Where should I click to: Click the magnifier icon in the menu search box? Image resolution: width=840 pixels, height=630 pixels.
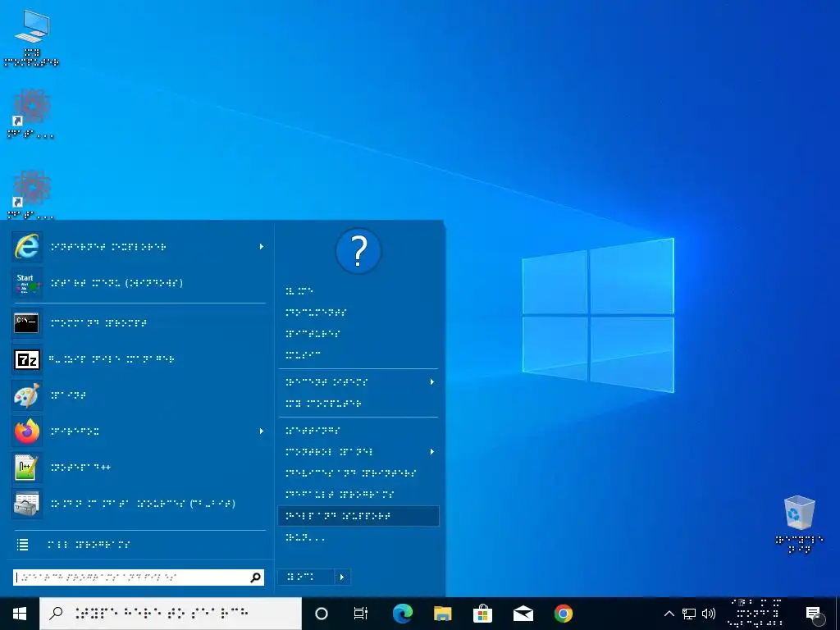pos(256,577)
